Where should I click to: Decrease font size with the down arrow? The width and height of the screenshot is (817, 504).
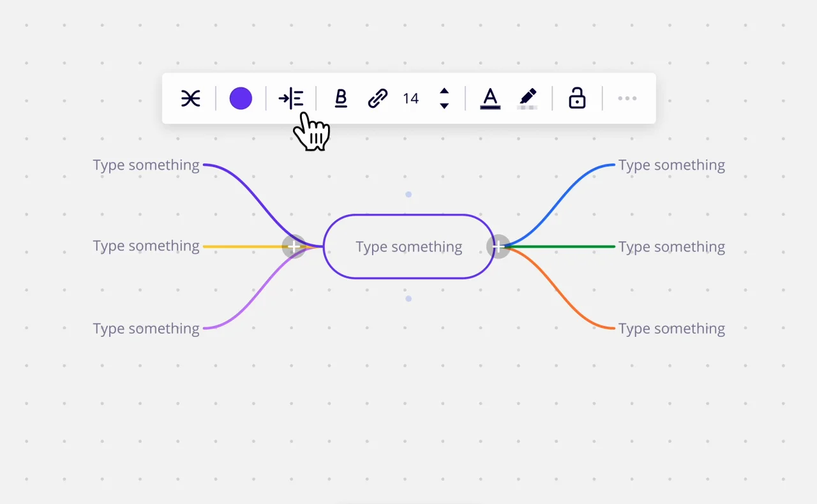444,106
